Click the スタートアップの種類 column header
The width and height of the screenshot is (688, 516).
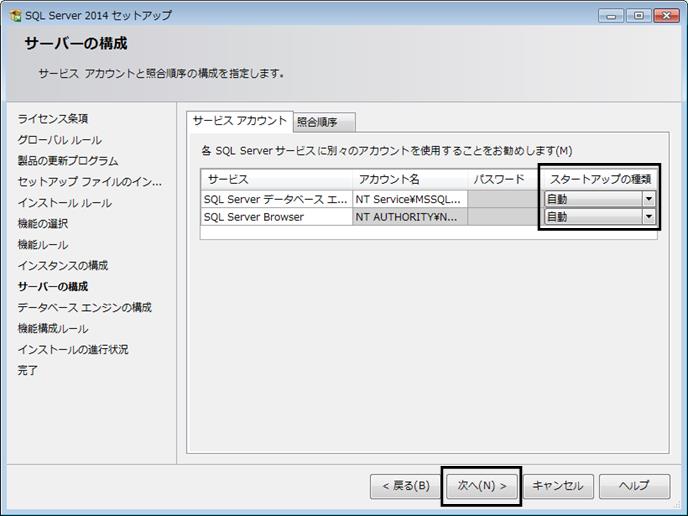coord(600,179)
